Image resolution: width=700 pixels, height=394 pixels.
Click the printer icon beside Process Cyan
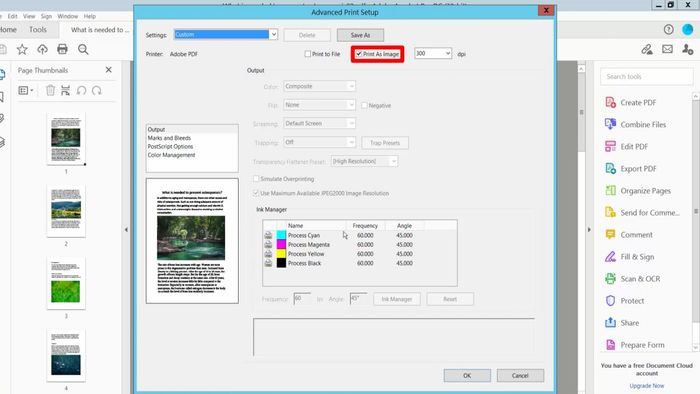[x=268, y=235]
